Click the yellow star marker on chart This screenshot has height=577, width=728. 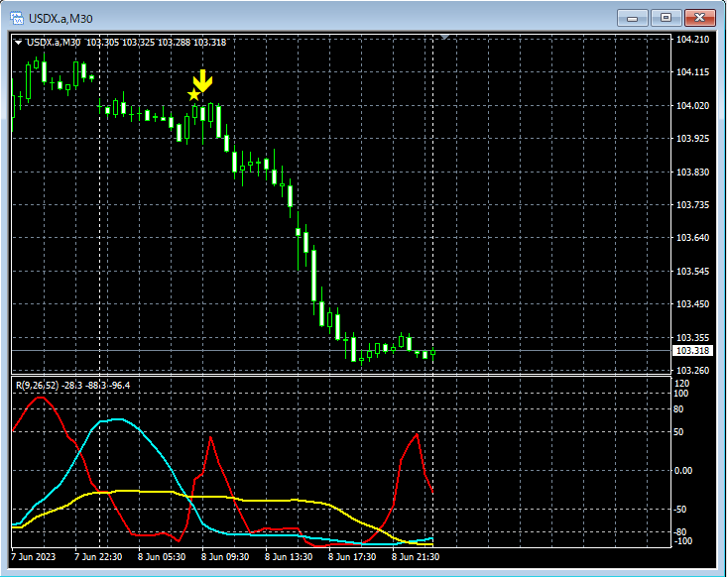coord(193,95)
